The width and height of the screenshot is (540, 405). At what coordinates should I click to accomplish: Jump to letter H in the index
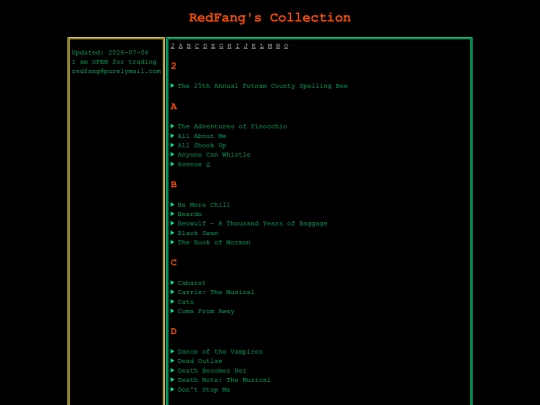pos(229,46)
